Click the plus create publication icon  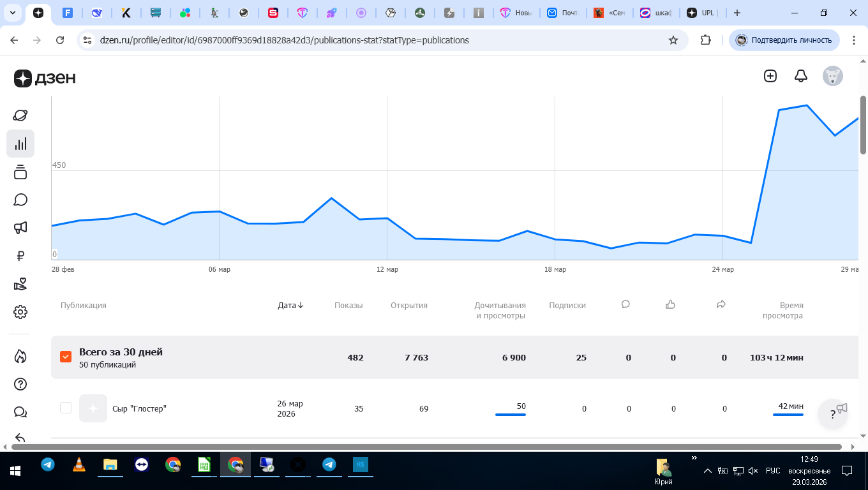pos(770,76)
